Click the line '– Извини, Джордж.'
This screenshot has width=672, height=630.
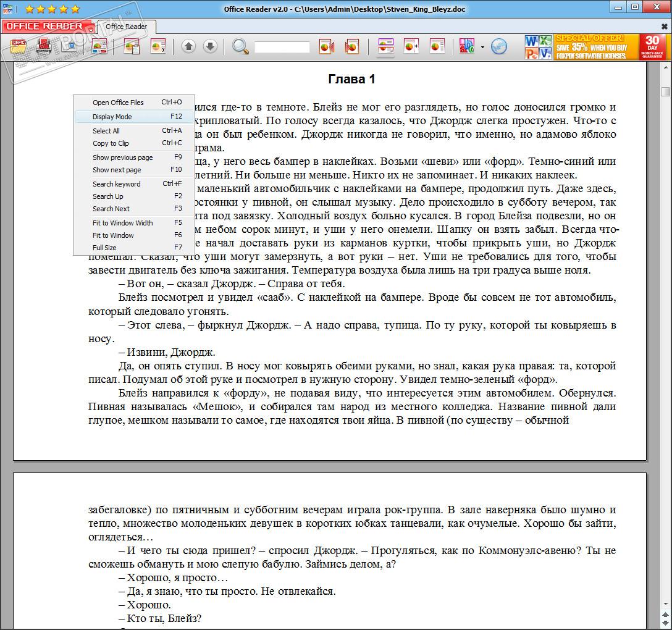pos(167,352)
